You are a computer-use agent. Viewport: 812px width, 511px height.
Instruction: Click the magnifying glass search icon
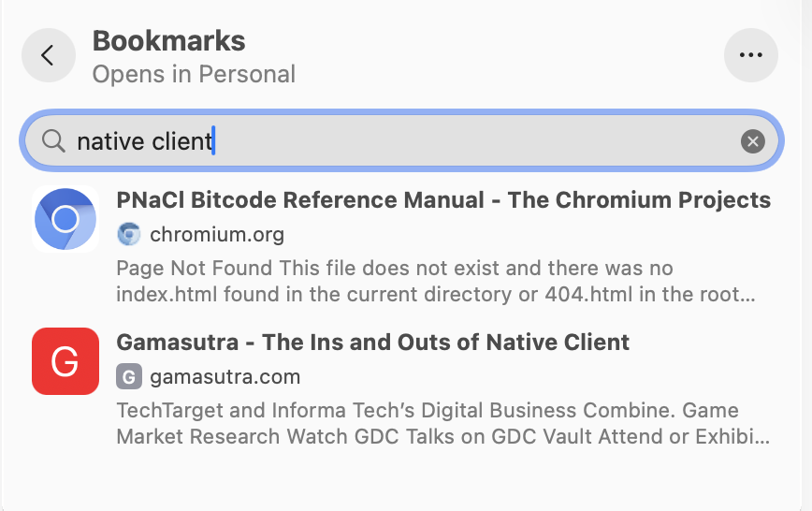pyautogui.click(x=54, y=141)
